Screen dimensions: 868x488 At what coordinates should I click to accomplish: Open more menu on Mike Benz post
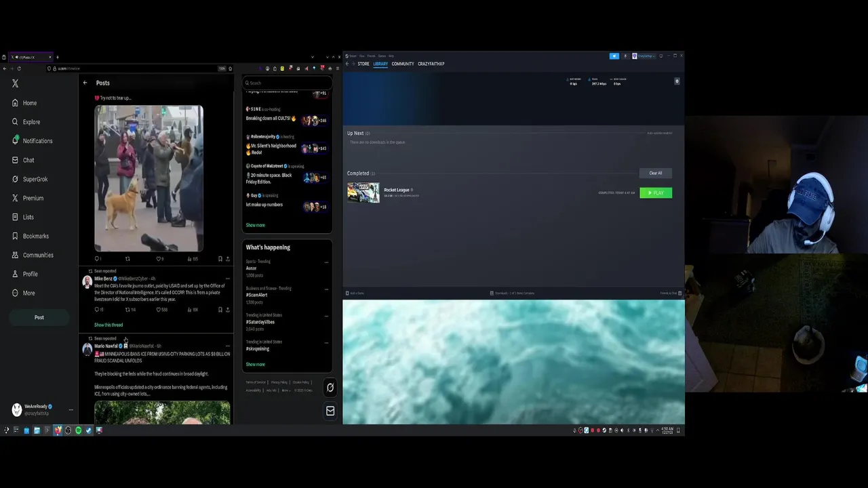[227, 279]
